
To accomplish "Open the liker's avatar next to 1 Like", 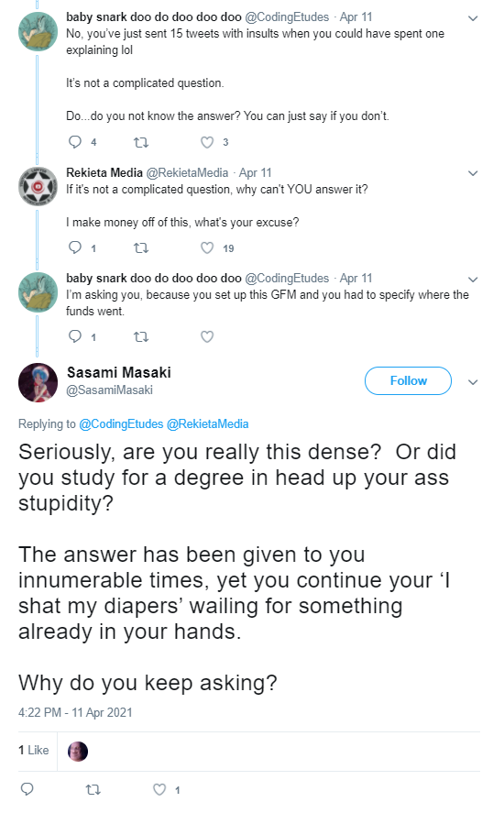I will click(x=78, y=751).
